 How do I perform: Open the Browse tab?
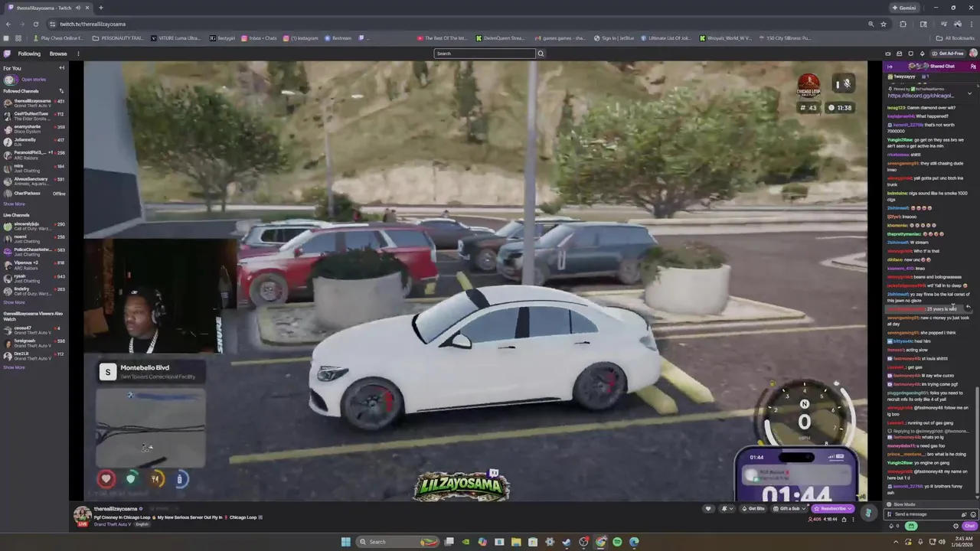coord(58,54)
